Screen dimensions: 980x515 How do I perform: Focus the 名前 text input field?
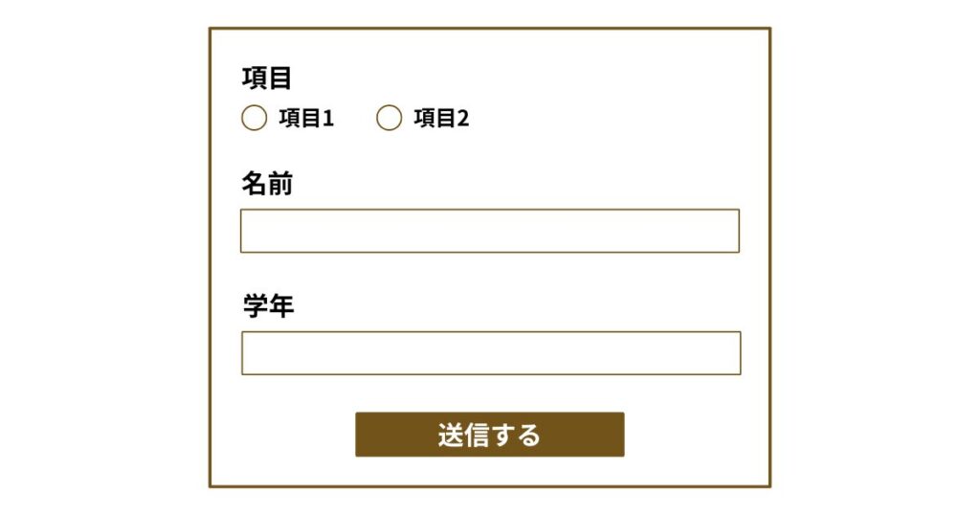489,231
